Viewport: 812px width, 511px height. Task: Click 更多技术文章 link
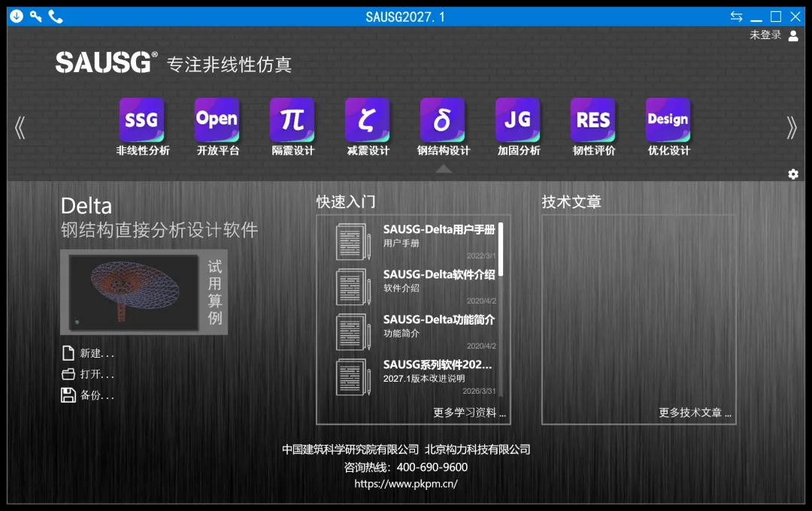[695, 413]
